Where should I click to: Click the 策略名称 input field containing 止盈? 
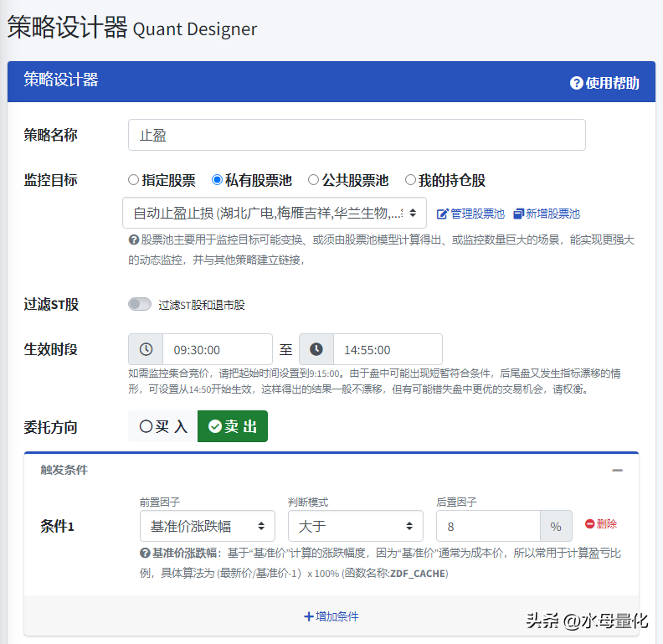pos(357,135)
